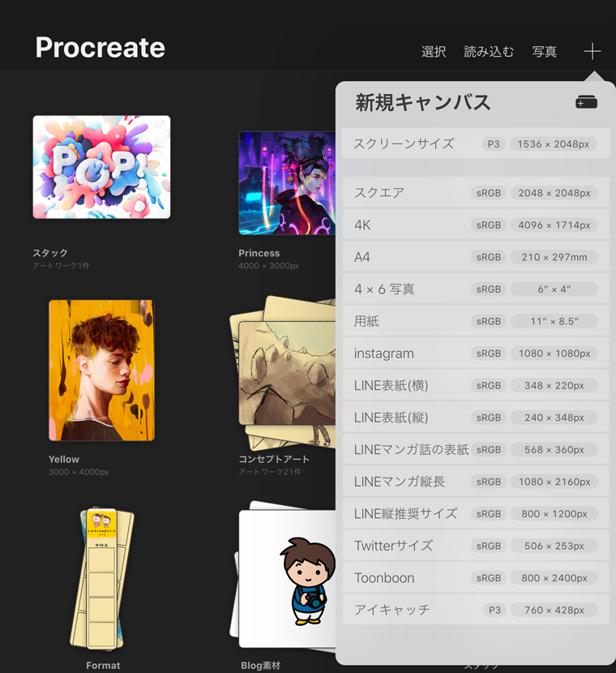
Task: Create a Toonboon canvas
Action: coord(476,577)
